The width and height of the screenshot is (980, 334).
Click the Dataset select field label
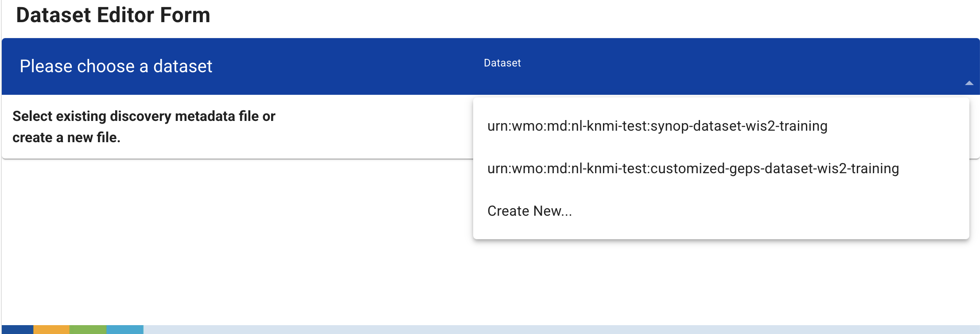coord(502,63)
